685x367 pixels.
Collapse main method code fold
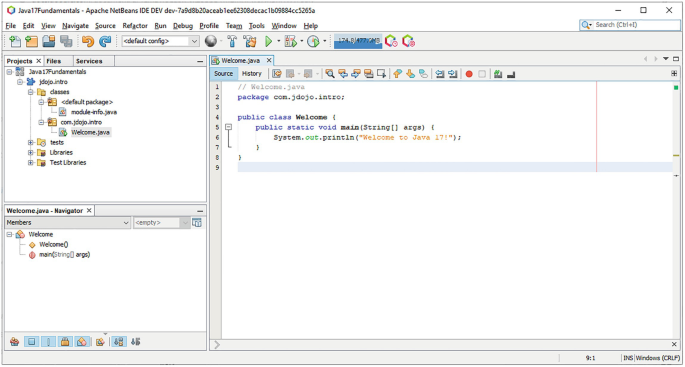point(228,127)
